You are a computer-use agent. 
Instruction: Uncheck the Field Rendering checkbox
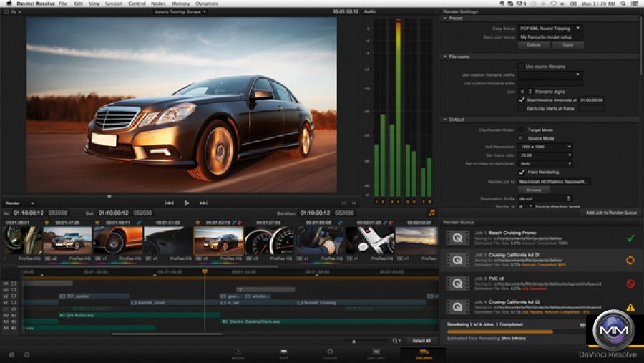pyautogui.click(x=521, y=172)
